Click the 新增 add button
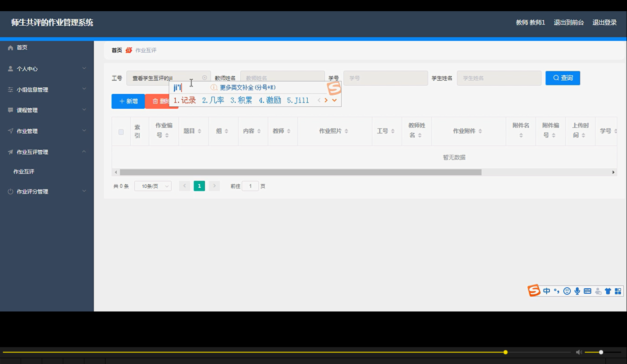This screenshot has width=627, height=364. [x=128, y=101]
